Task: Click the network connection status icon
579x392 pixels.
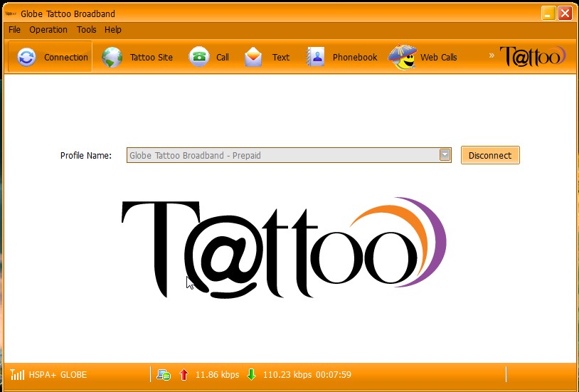Action: tap(164, 374)
